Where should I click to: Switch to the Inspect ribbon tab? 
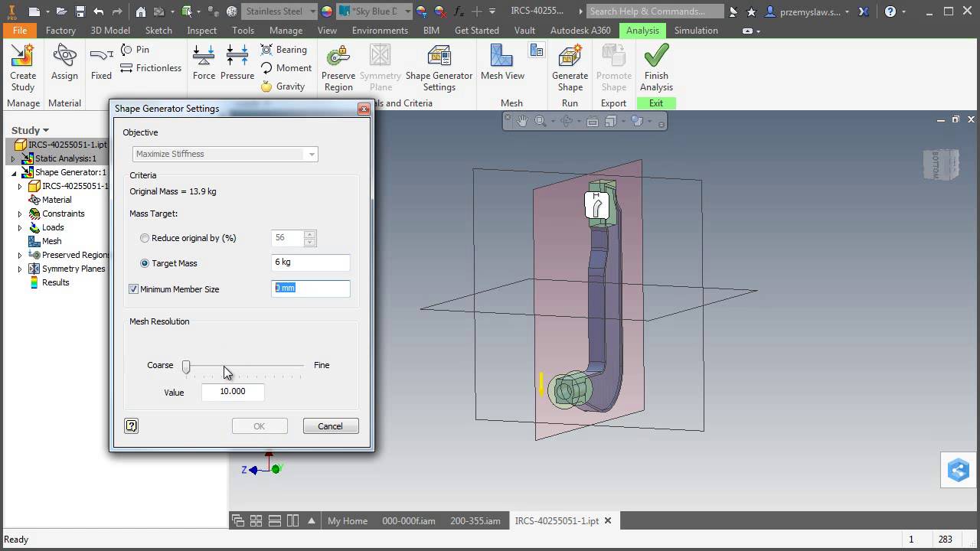(202, 30)
